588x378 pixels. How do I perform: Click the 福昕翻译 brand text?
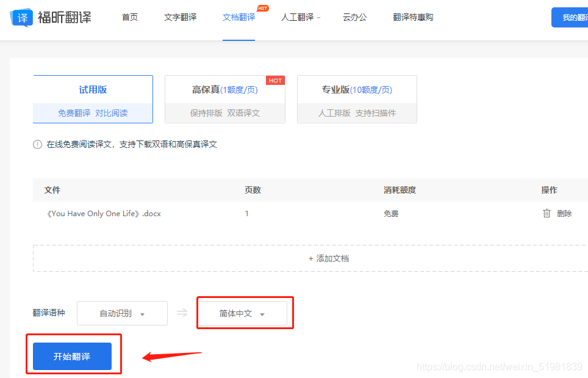pos(65,17)
